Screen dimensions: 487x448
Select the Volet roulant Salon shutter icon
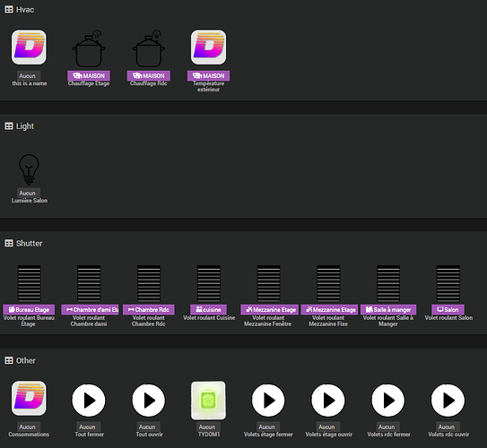[x=448, y=283]
